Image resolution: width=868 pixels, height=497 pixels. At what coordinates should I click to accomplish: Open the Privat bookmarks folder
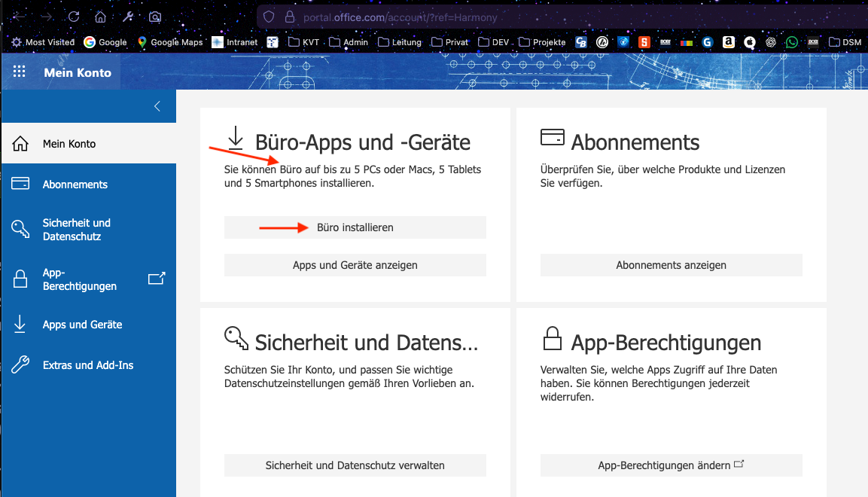[x=449, y=42]
